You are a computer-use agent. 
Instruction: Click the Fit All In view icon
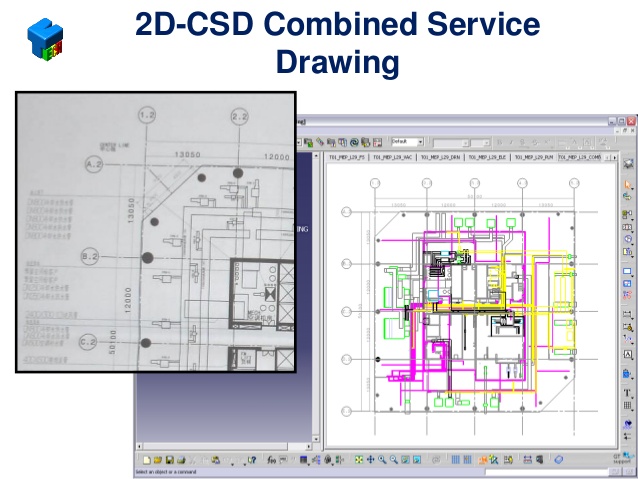pyautogui.click(x=358, y=459)
